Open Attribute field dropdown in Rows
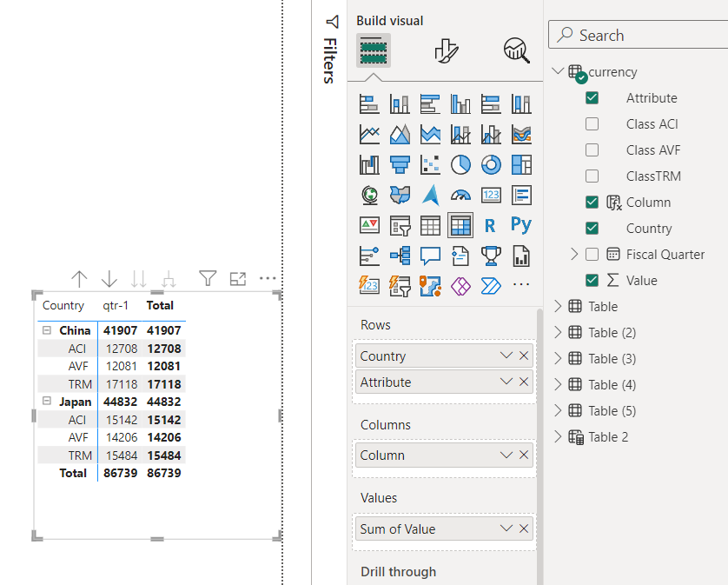728x585 pixels. click(506, 382)
